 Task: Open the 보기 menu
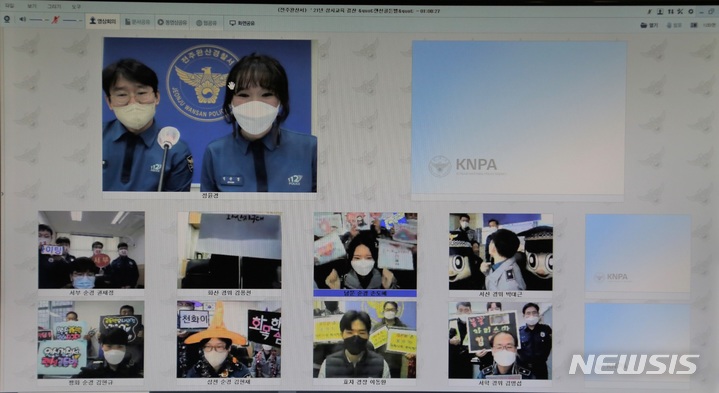click(32, 6)
